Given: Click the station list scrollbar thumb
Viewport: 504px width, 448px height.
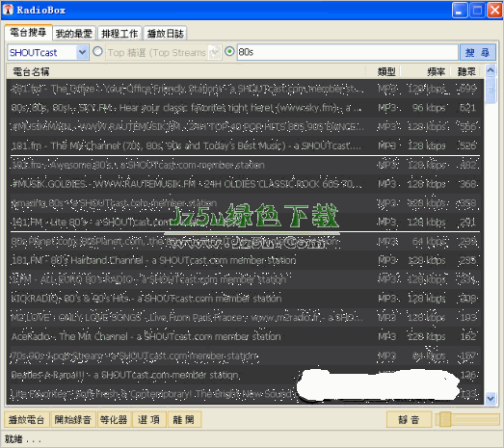Looking at the screenshot, I should click(x=491, y=91).
